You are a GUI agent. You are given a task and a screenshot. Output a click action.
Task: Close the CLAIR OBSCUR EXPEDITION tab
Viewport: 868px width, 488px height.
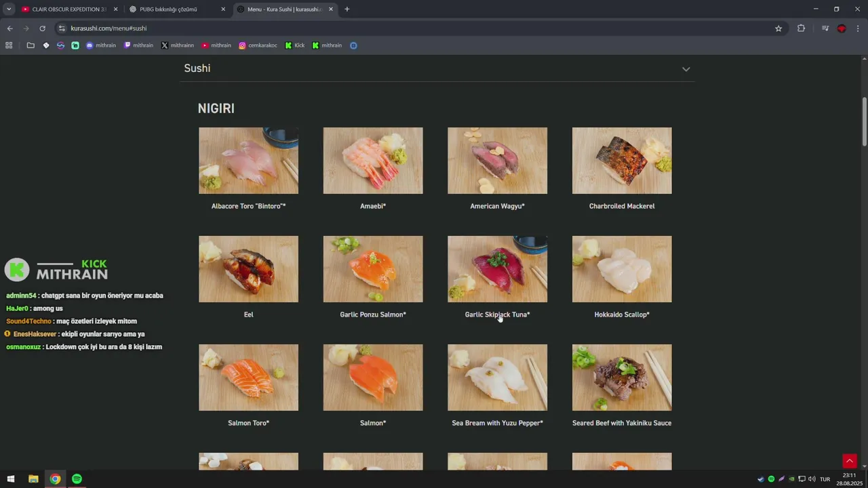click(116, 9)
